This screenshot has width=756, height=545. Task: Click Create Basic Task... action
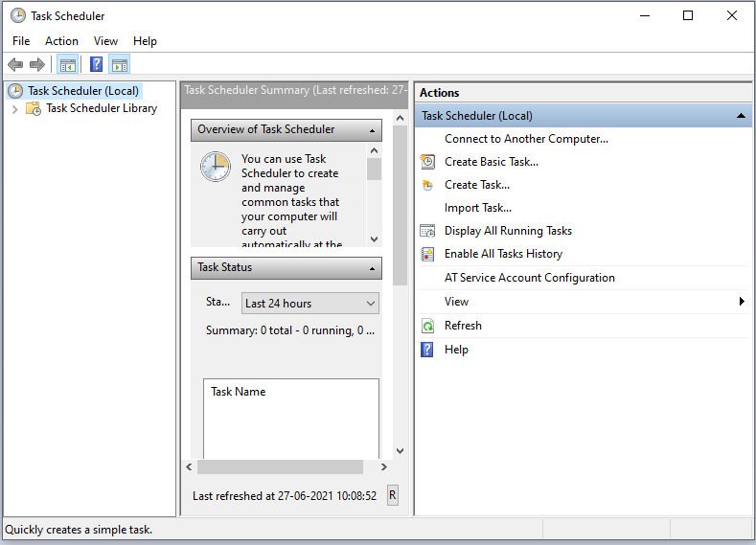[x=492, y=162]
